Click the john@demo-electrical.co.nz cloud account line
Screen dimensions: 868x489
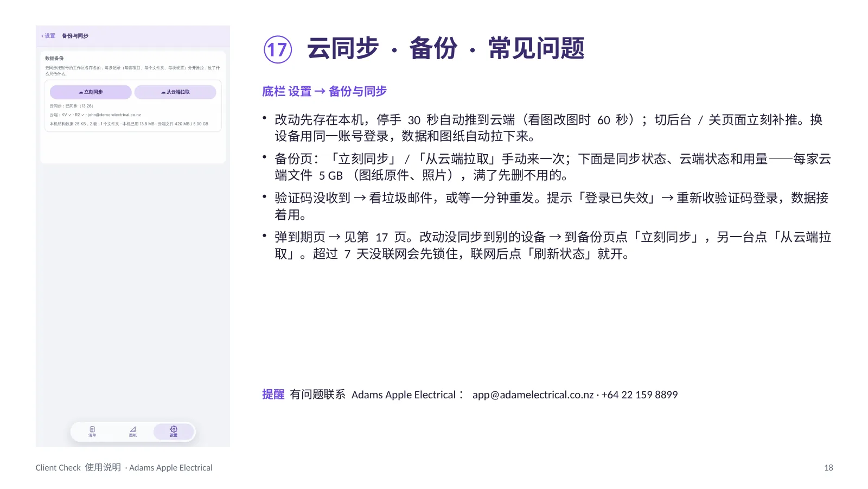(x=95, y=115)
